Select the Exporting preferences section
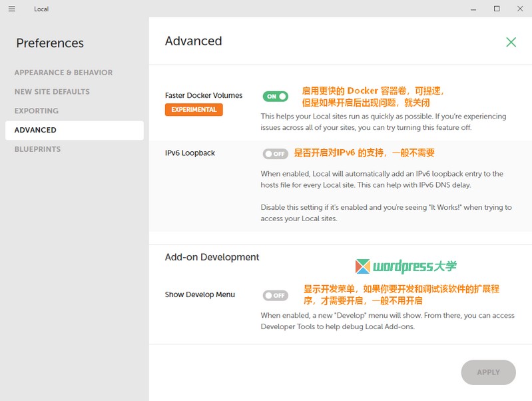This screenshot has width=532, height=401. click(x=37, y=111)
